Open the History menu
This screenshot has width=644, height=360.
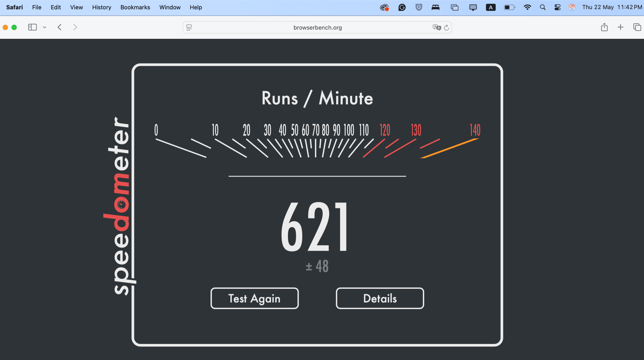pos(101,7)
